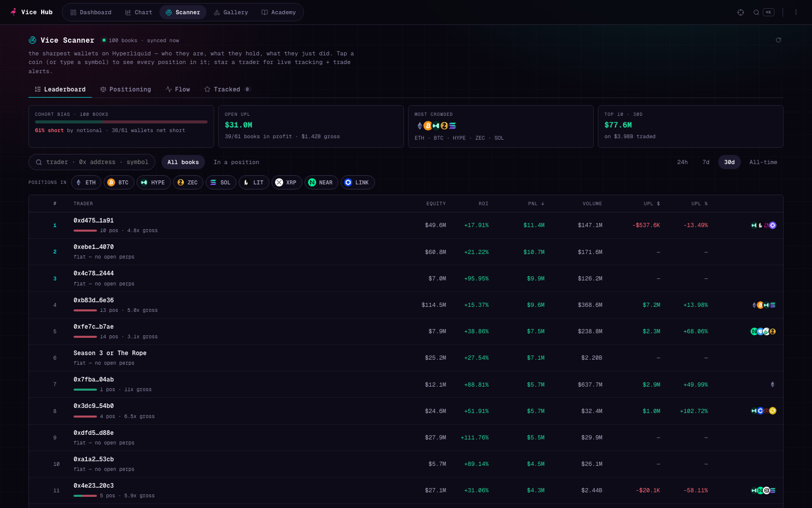Click the cohort bias long/short bar

point(121,122)
